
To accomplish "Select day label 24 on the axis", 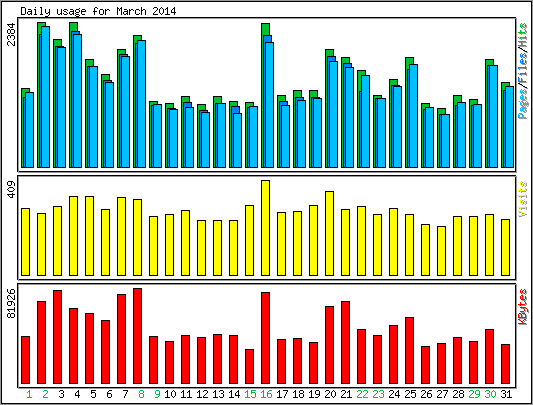I will point(394,394).
